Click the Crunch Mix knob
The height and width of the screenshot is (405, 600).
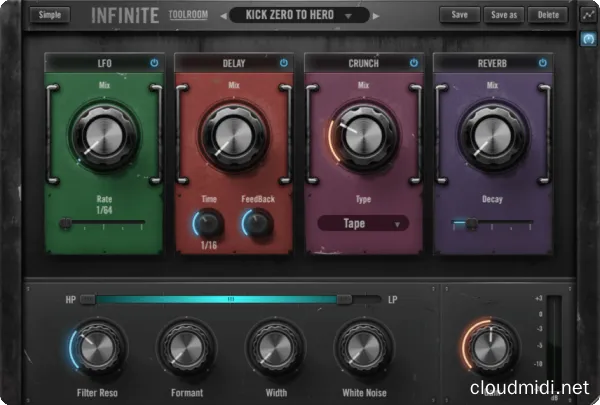coord(363,136)
